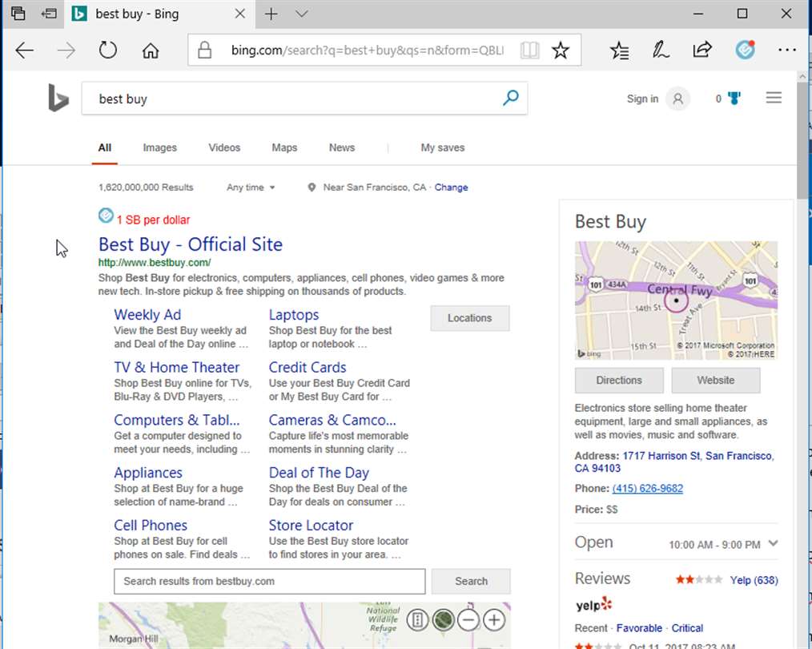Refresh the current page

(x=108, y=50)
